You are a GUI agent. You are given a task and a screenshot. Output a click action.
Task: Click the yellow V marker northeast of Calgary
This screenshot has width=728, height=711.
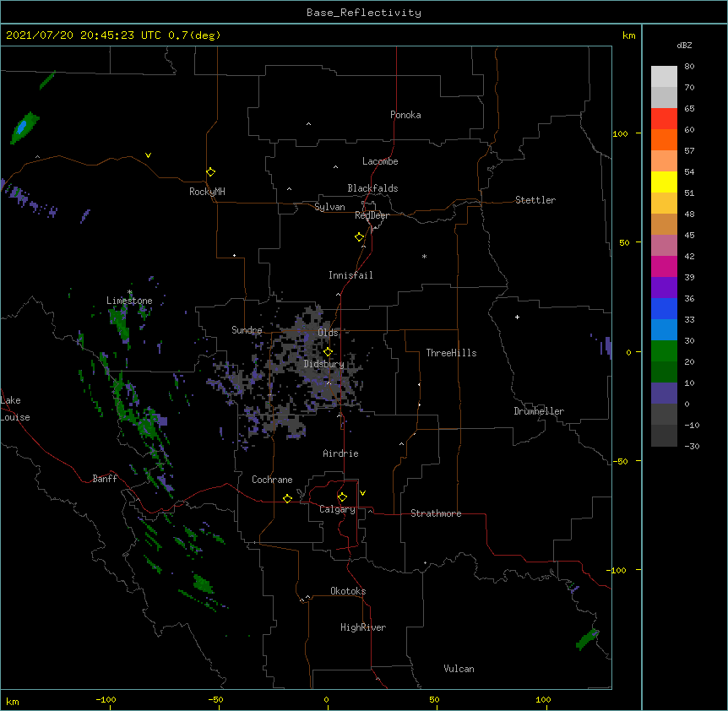coord(362,493)
